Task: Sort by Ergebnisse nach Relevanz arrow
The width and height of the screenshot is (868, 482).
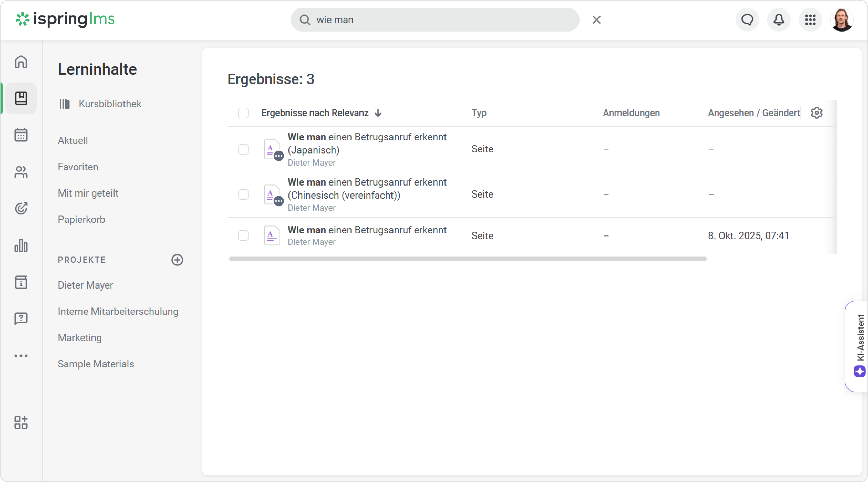Action: coord(378,113)
